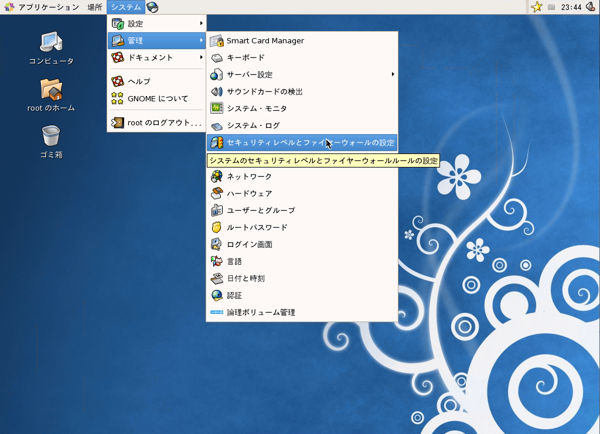This screenshot has width=600, height=434.
Task: Click the logout door icon
Action: pyautogui.click(x=117, y=122)
